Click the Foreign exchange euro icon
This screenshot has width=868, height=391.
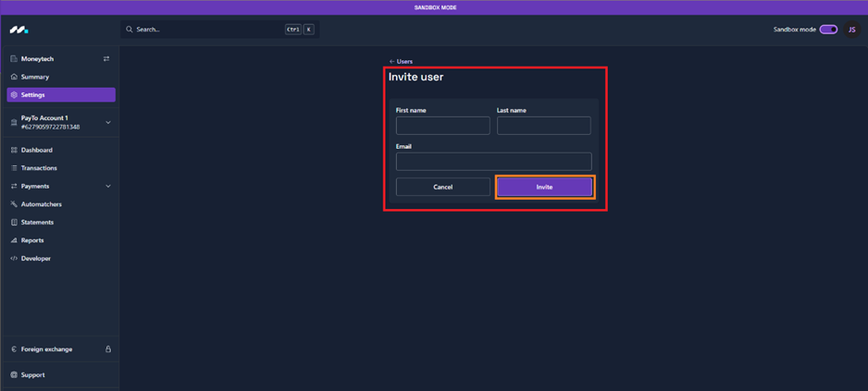pyautogui.click(x=15, y=349)
